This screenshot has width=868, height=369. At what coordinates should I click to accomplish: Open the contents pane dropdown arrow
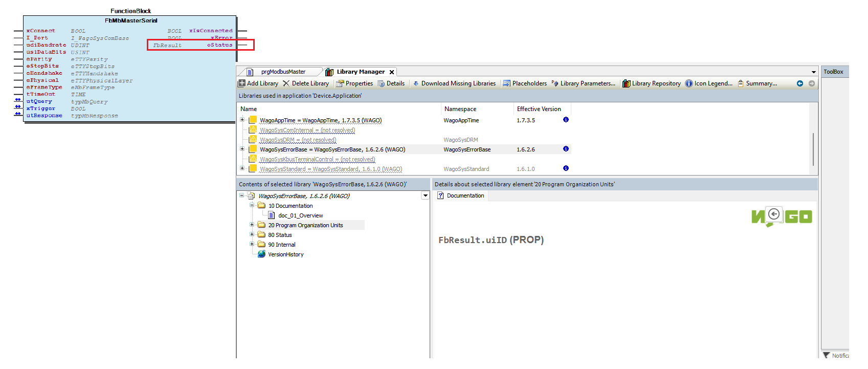(425, 196)
